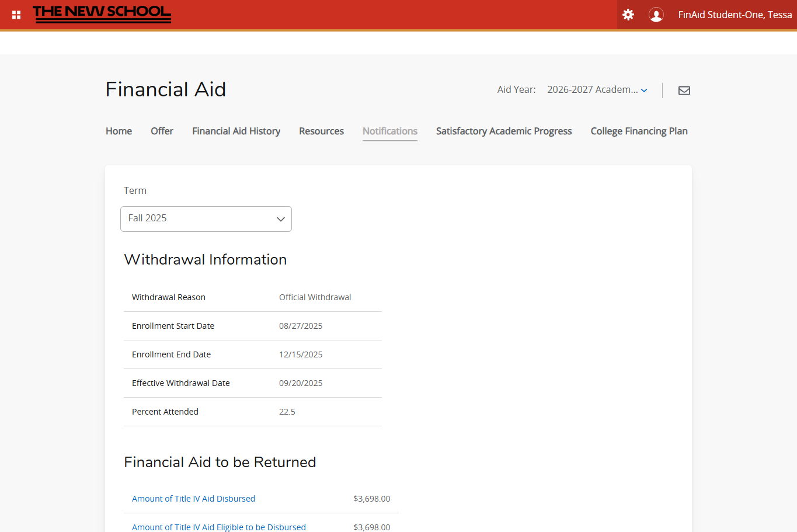View the Satisfactory Academic Progress tab
797x532 pixels.
tap(503, 131)
